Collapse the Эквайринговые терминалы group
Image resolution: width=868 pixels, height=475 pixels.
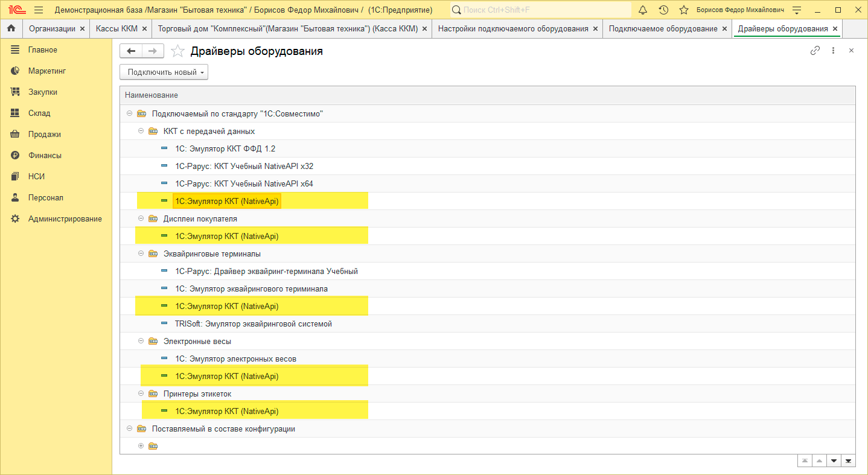[x=141, y=253]
